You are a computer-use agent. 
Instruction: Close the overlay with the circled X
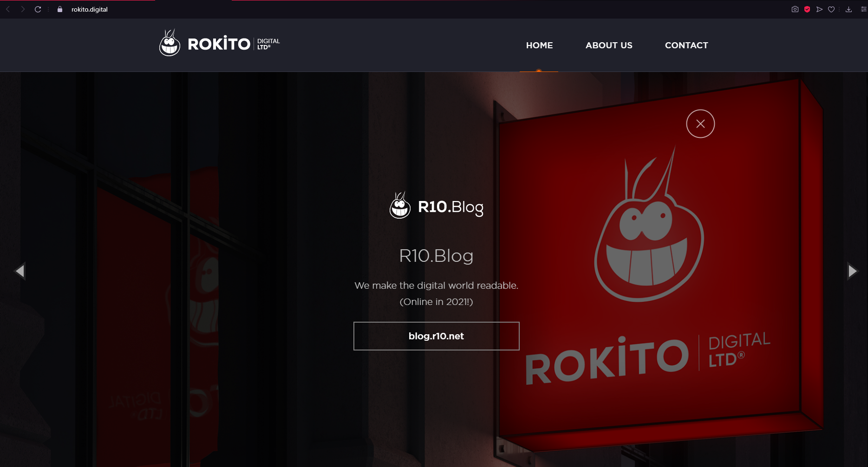click(x=700, y=123)
